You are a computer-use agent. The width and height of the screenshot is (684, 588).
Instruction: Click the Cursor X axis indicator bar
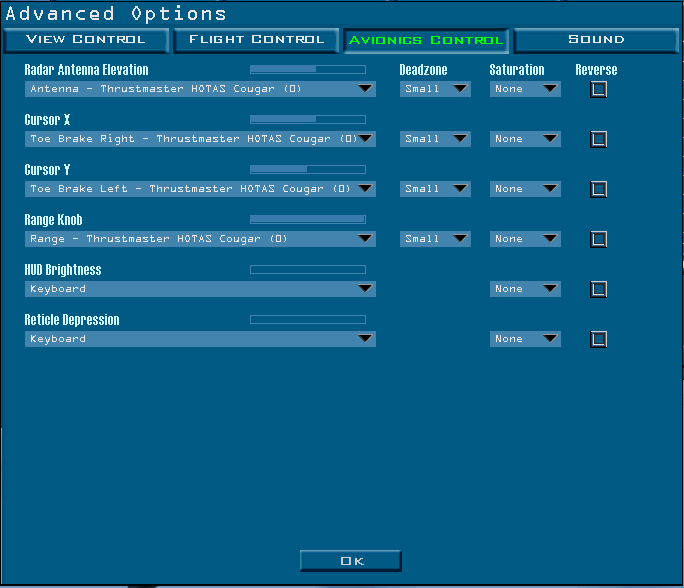tap(307, 119)
